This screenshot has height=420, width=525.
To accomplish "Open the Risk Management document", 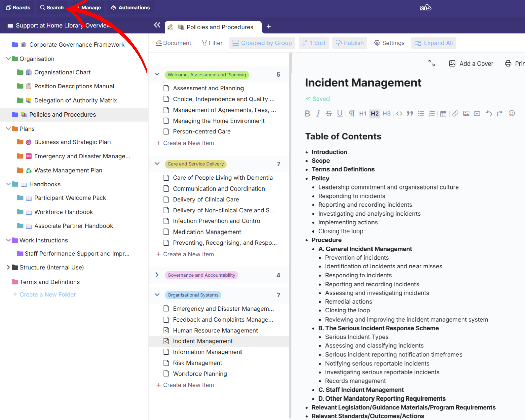I will 197,363.
